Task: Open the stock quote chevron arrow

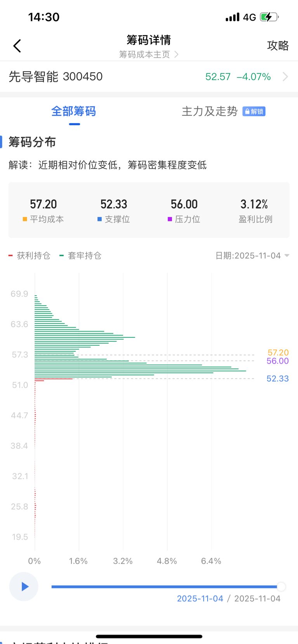Action: tap(286, 77)
